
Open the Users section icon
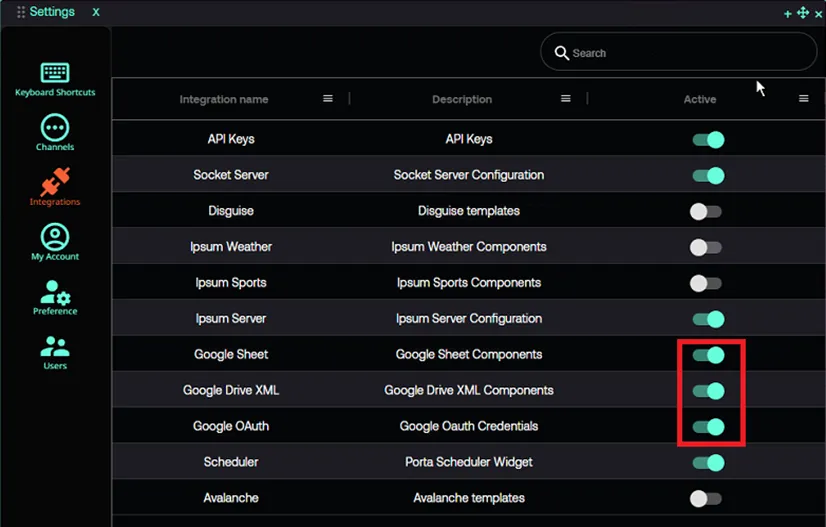(55, 347)
